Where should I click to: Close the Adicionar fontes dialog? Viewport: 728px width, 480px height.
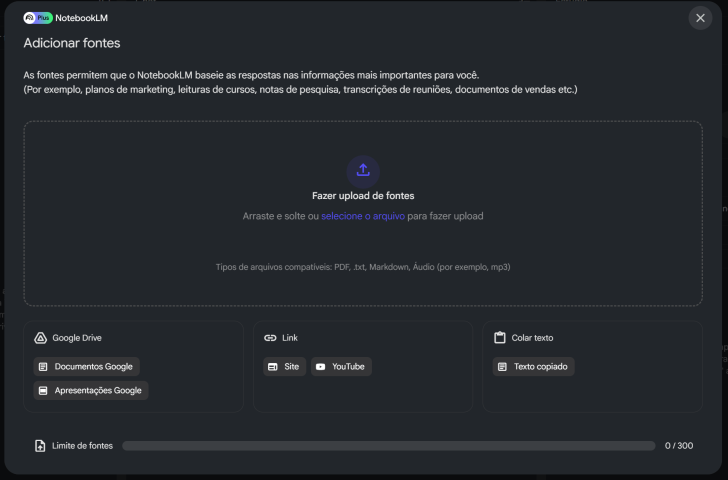click(700, 18)
